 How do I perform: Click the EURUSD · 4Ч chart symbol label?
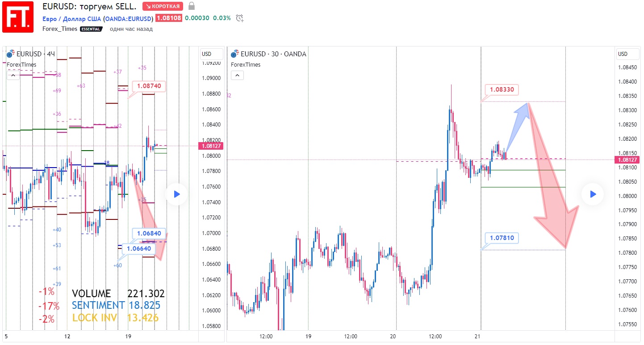coord(36,54)
